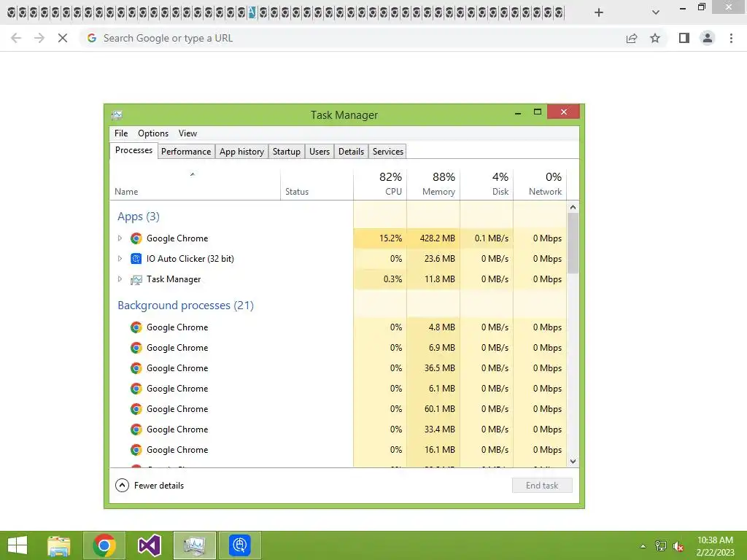Click Chrome icon on the 33.4 MB process row
This screenshot has width=747, height=560.
pos(136,429)
